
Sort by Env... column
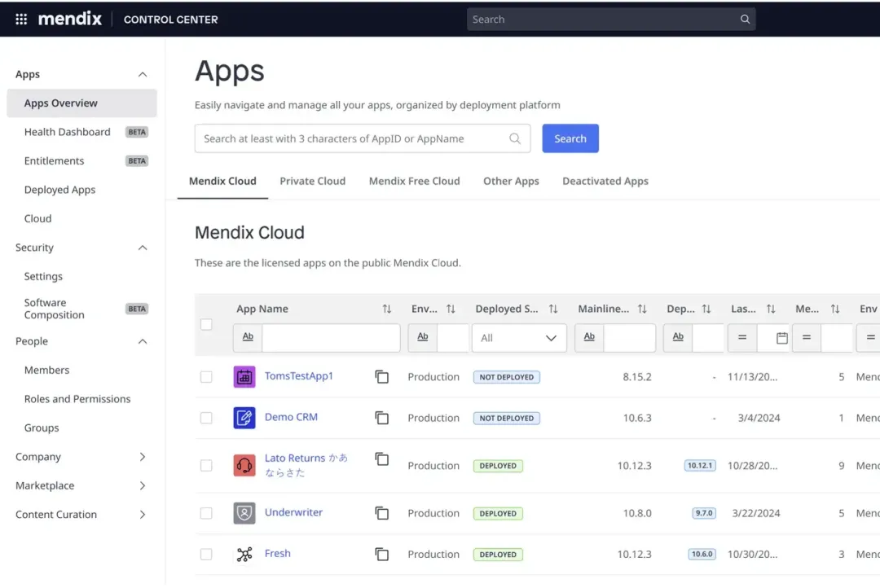tap(451, 309)
